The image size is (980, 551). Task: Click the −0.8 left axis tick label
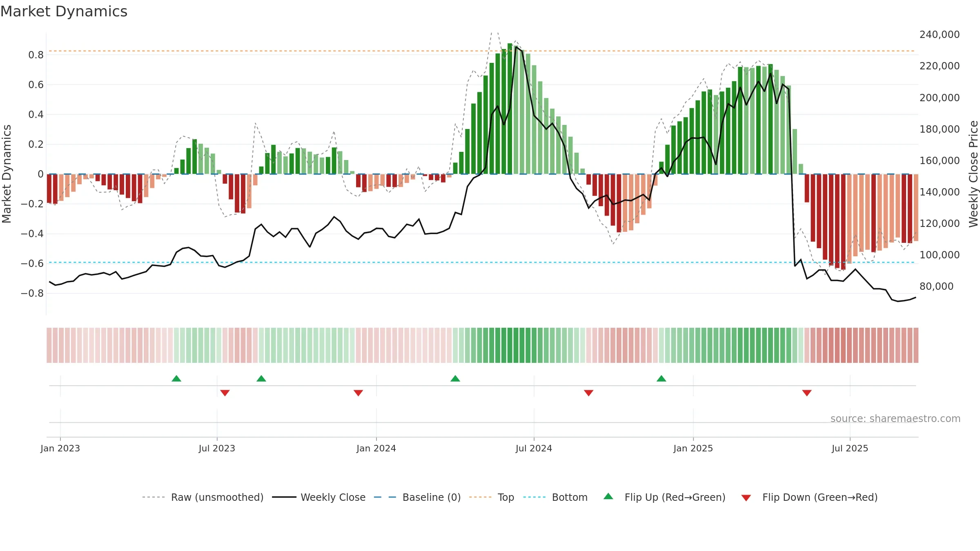32,293
